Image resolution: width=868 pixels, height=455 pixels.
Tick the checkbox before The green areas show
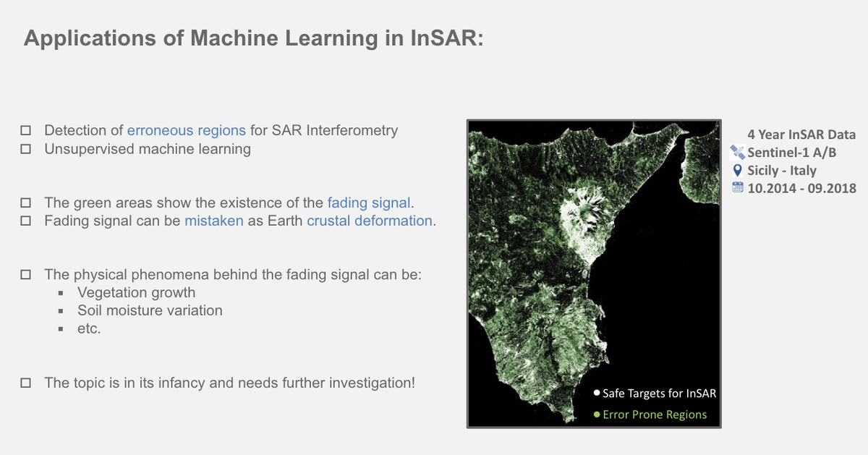[26, 203]
